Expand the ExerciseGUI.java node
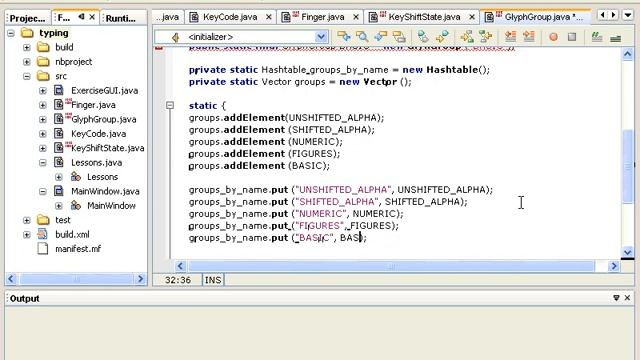The width and height of the screenshot is (640, 360). click(43, 91)
